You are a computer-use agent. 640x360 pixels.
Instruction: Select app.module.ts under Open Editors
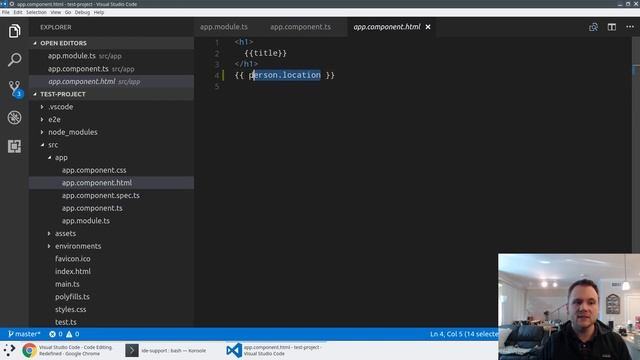pos(111,56)
